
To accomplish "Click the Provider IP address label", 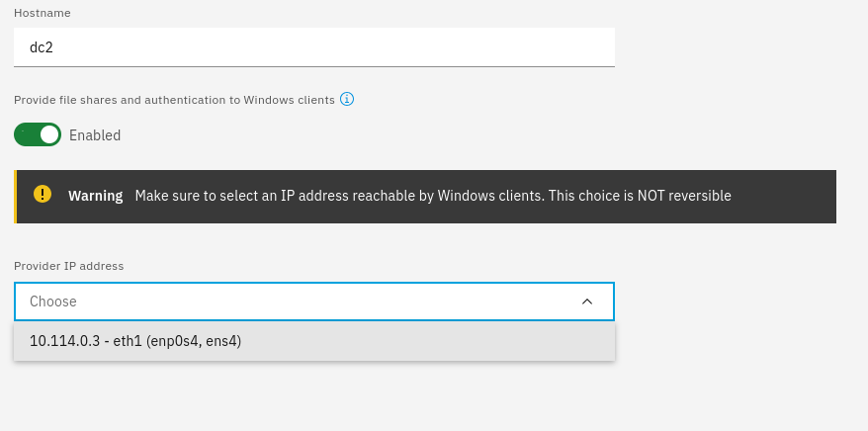I will tap(68, 266).
